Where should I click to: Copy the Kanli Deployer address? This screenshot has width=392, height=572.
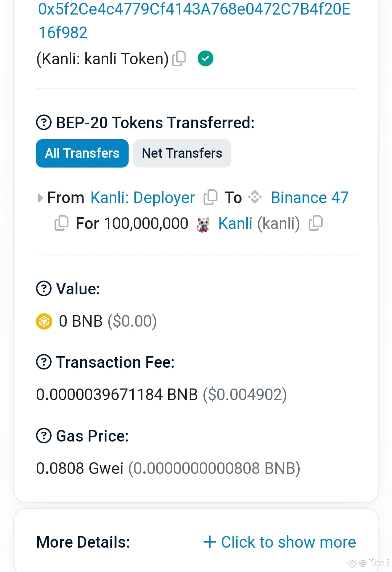click(x=211, y=197)
